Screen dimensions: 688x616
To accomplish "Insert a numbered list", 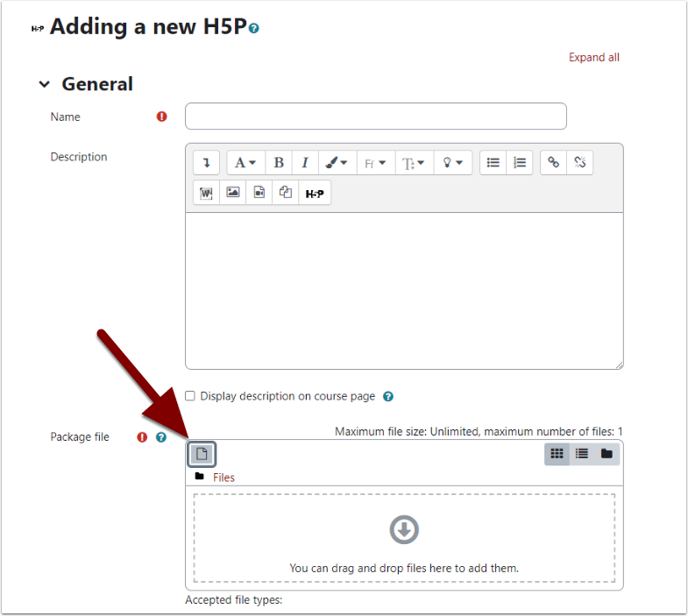I will click(x=520, y=163).
